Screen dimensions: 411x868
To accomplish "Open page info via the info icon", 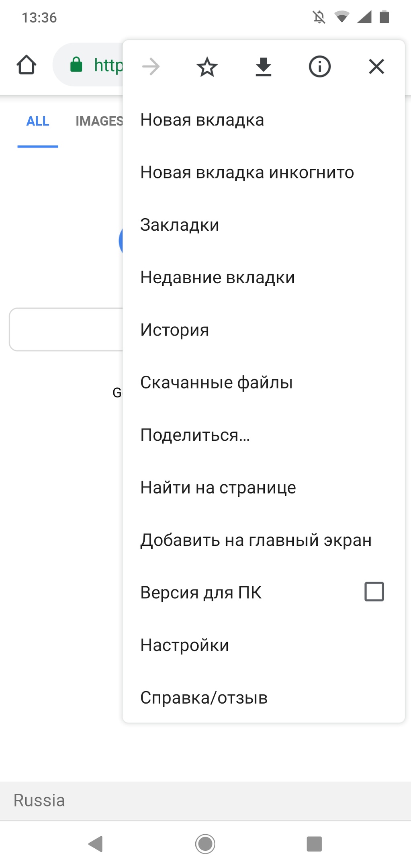I will (x=319, y=67).
